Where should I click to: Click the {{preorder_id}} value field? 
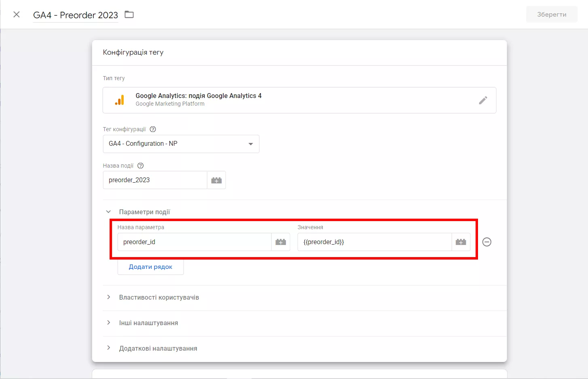(x=374, y=242)
